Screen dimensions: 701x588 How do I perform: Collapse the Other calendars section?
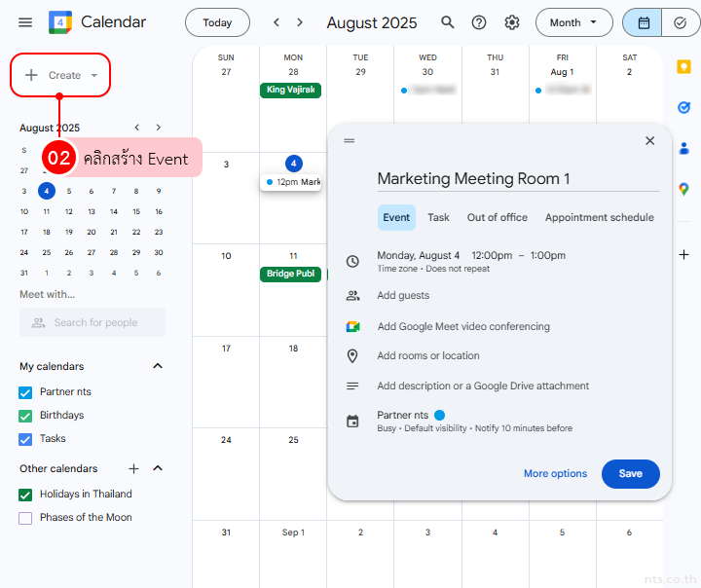(x=158, y=468)
